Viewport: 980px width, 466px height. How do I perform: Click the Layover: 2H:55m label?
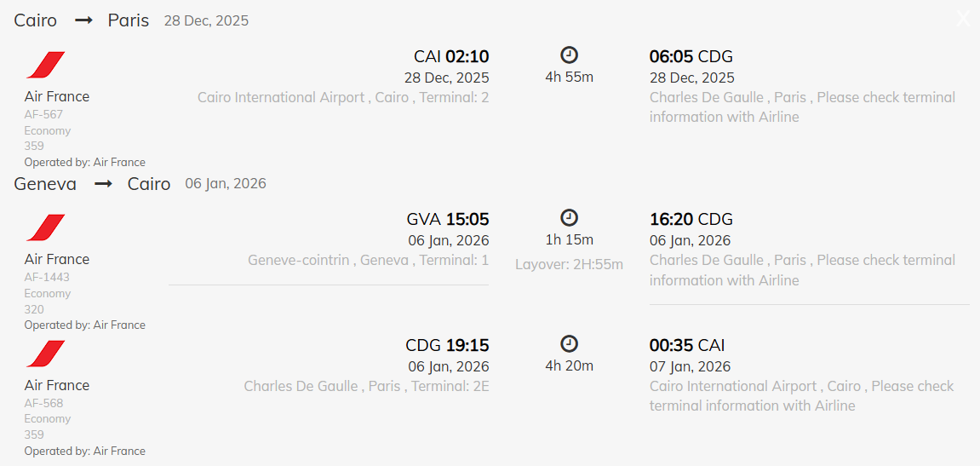pos(569,265)
